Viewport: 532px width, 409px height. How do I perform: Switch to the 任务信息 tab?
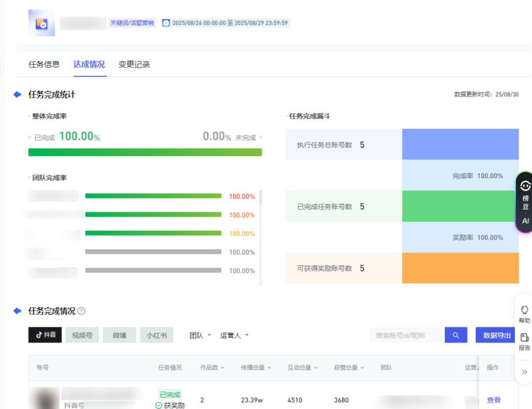[x=44, y=64]
